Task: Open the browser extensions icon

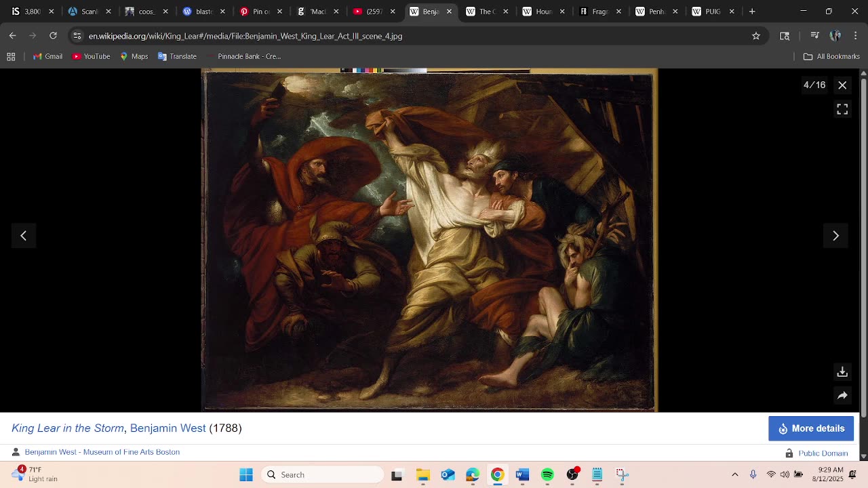Action: [785, 36]
